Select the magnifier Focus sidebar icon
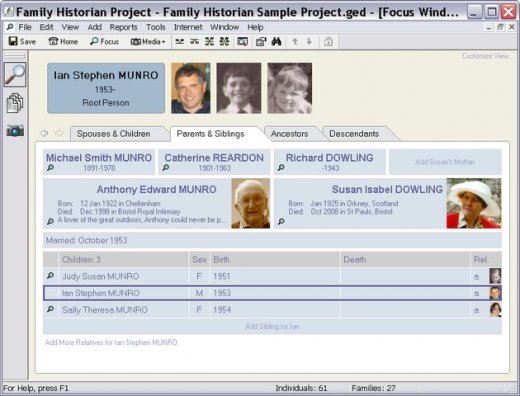Viewport: 520px width, 396px height. coord(15,75)
